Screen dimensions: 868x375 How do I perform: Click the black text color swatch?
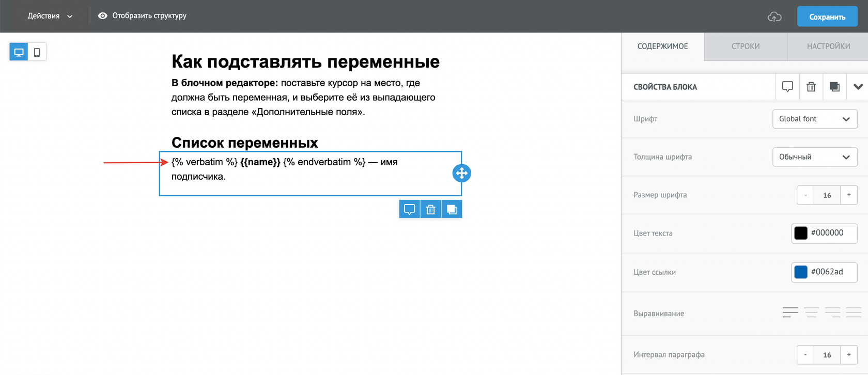click(x=801, y=233)
